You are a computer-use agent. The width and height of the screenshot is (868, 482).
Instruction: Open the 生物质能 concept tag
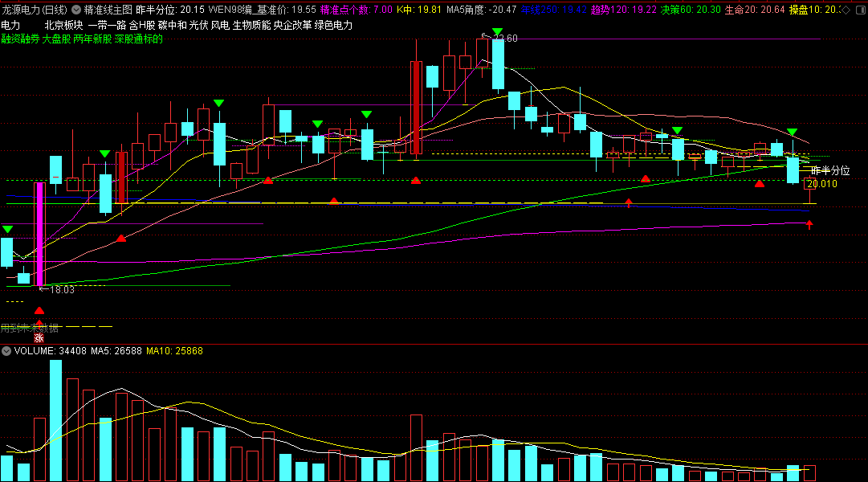[251, 25]
